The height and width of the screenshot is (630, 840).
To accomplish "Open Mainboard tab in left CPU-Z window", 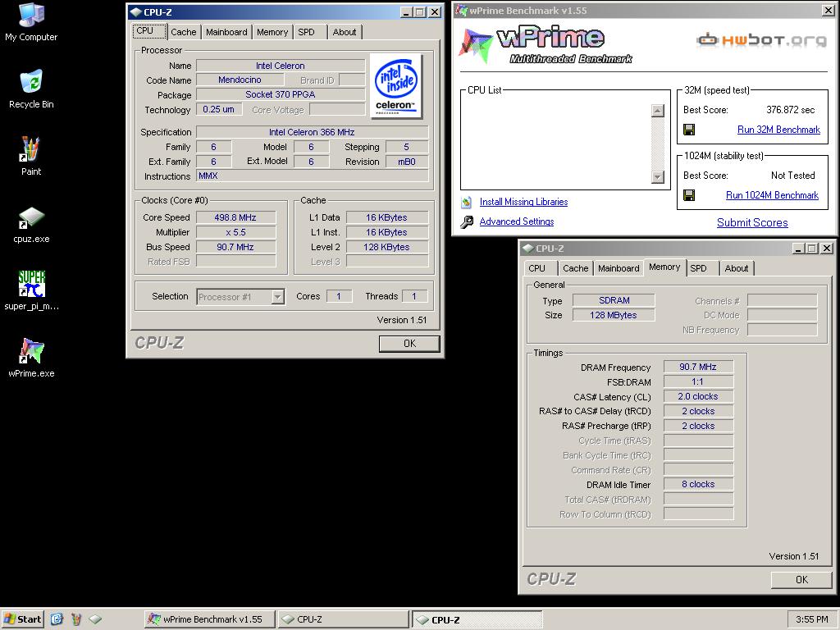I will point(226,32).
